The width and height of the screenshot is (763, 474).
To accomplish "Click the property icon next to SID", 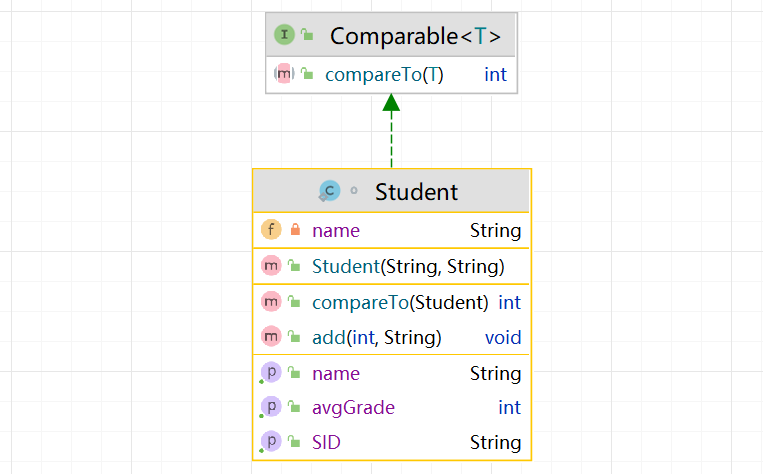I will click(270, 442).
